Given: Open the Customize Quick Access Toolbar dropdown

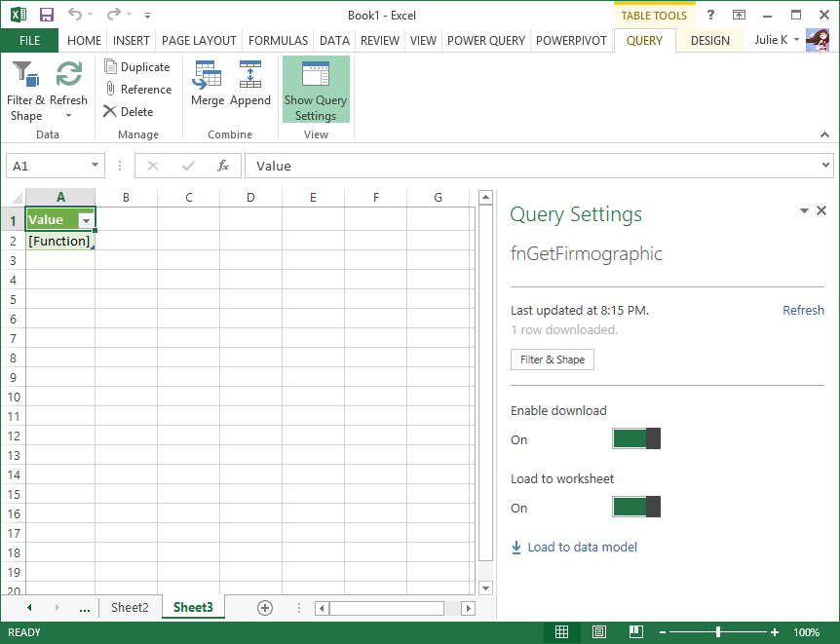Looking at the screenshot, I should coord(147,16).
